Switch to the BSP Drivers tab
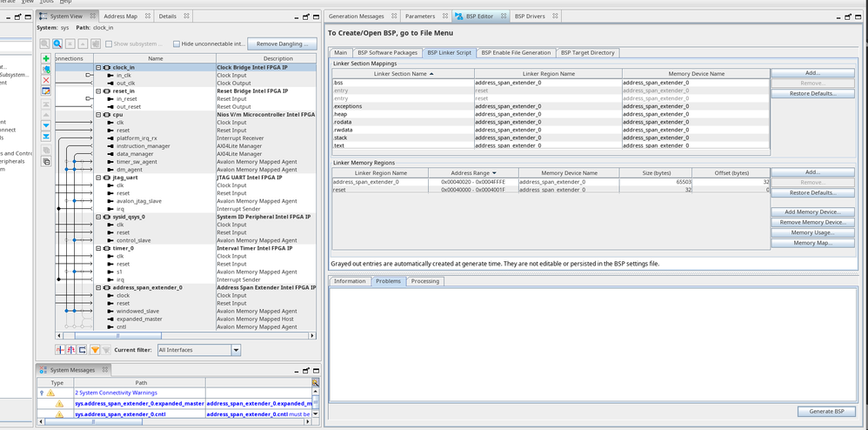868x430 pixels. click(530, 16)
